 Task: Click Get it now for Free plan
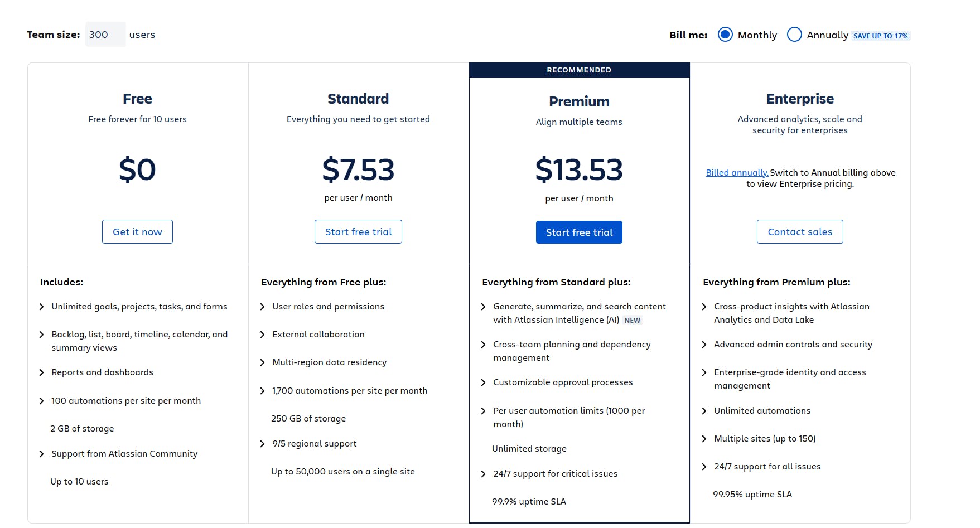[137, 231]
